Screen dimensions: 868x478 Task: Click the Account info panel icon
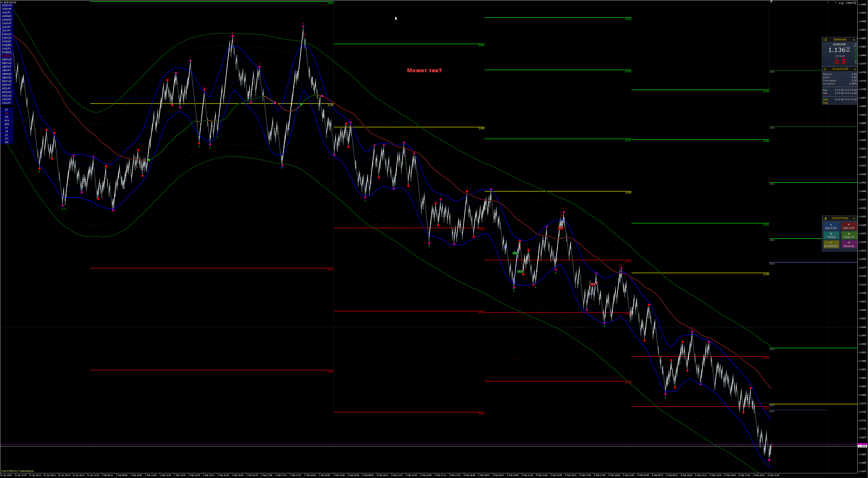point(825,69)
